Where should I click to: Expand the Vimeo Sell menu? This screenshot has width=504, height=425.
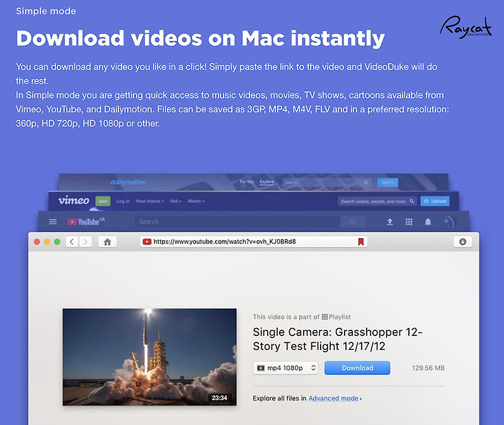tap(176, 201)
